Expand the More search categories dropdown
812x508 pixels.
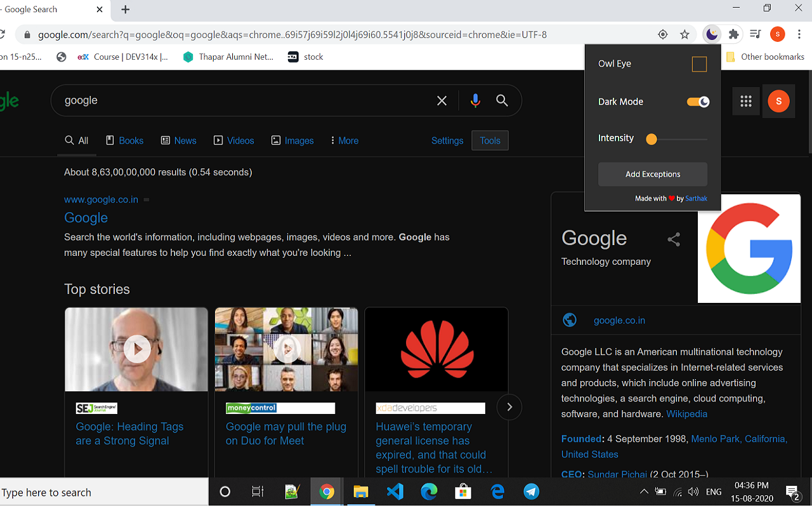point(343,140)
